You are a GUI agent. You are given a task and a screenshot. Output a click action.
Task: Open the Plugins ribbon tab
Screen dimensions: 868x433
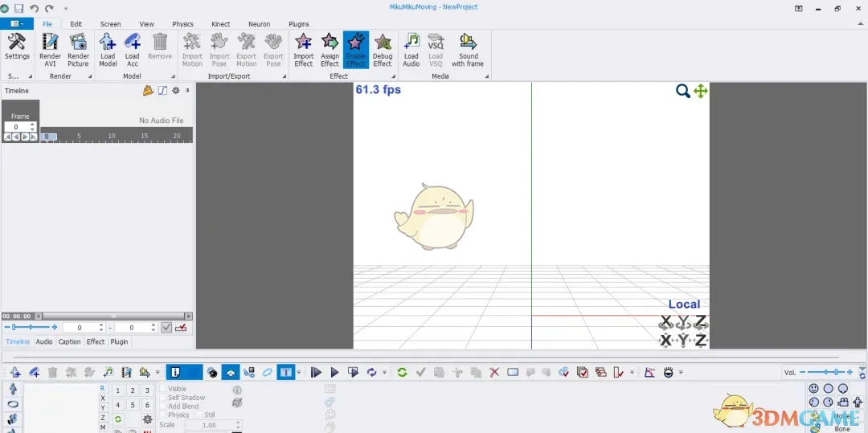pos(299,24)
